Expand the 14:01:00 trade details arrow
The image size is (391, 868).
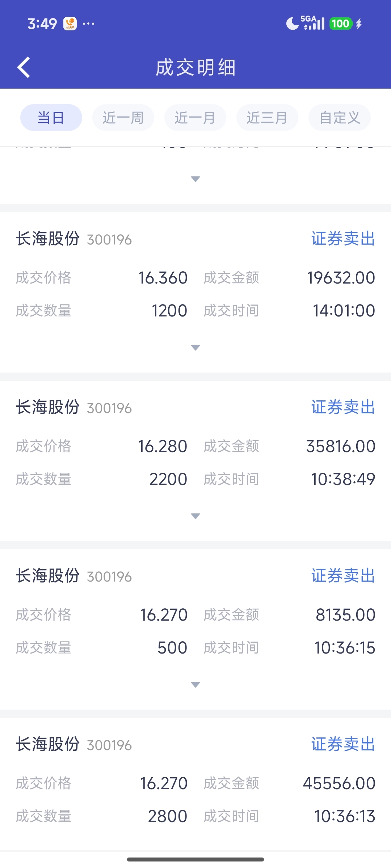click(195, 348)
